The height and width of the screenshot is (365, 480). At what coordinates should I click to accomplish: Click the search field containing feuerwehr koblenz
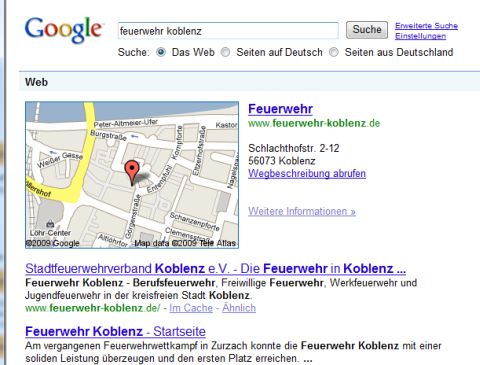(228, 31)
